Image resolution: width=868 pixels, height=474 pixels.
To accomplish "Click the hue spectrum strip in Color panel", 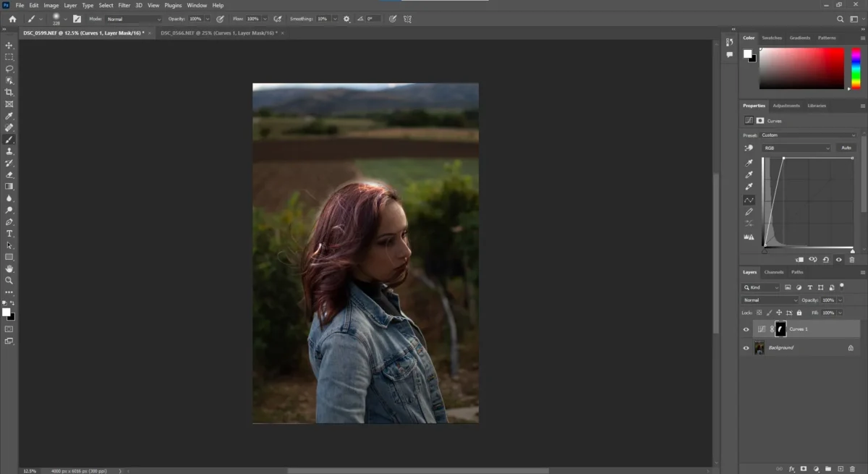I will click(x=856, y=68).
